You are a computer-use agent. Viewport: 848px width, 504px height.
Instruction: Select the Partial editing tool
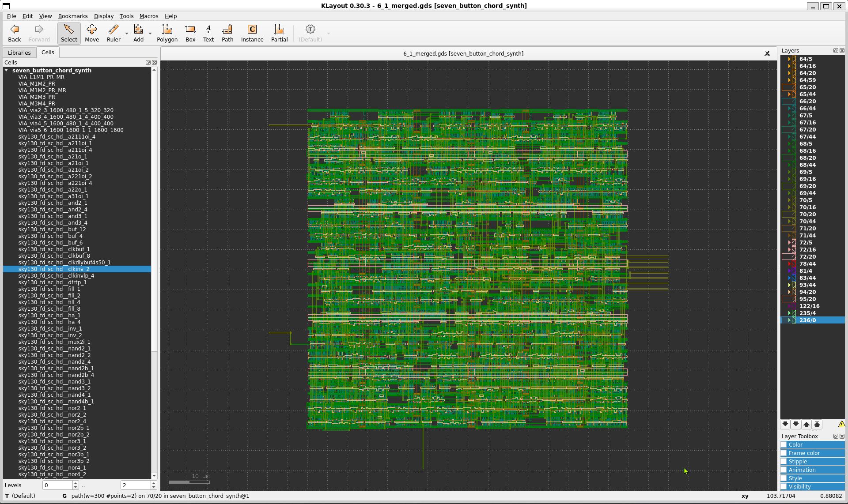coord(279,33)
